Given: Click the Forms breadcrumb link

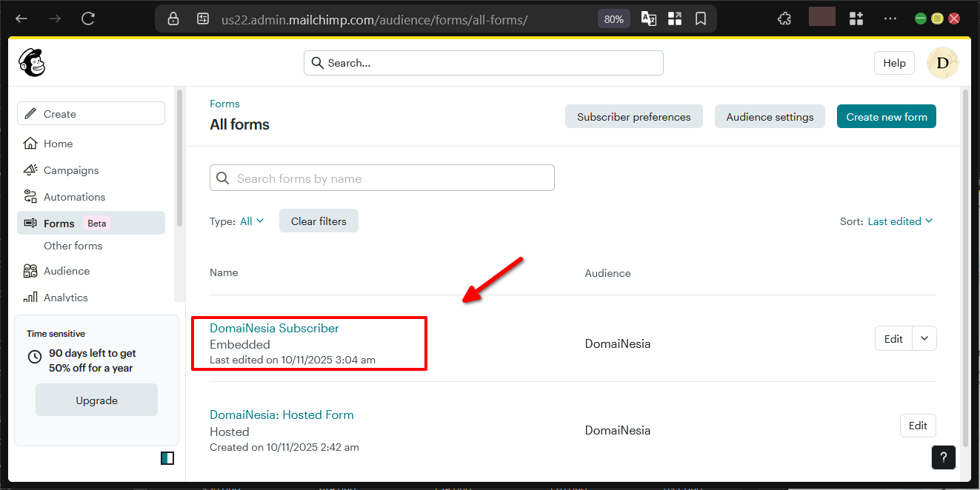Looking at the screenshot, I should tap(224, 104).
